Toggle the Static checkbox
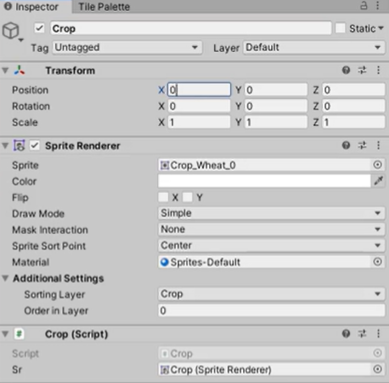This screenshot has height=383, width=389. 340,28
